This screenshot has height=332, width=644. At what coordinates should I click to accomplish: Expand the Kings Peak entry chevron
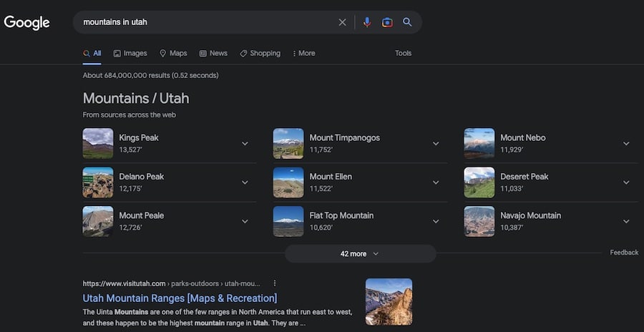[245, 144]
